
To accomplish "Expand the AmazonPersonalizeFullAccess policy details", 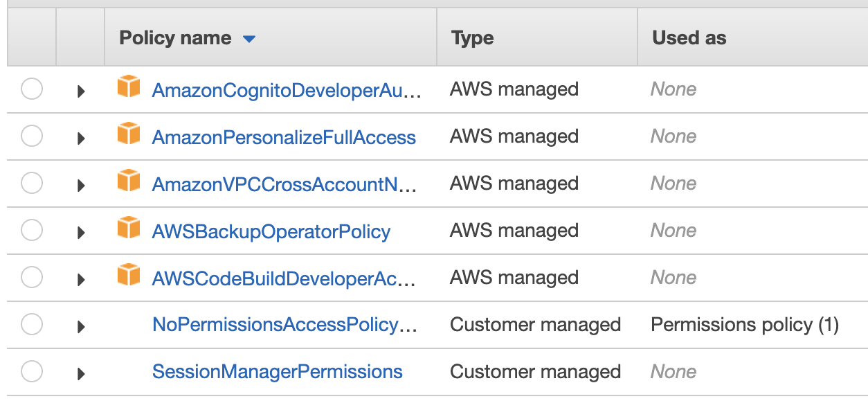I will click(81, 138).
